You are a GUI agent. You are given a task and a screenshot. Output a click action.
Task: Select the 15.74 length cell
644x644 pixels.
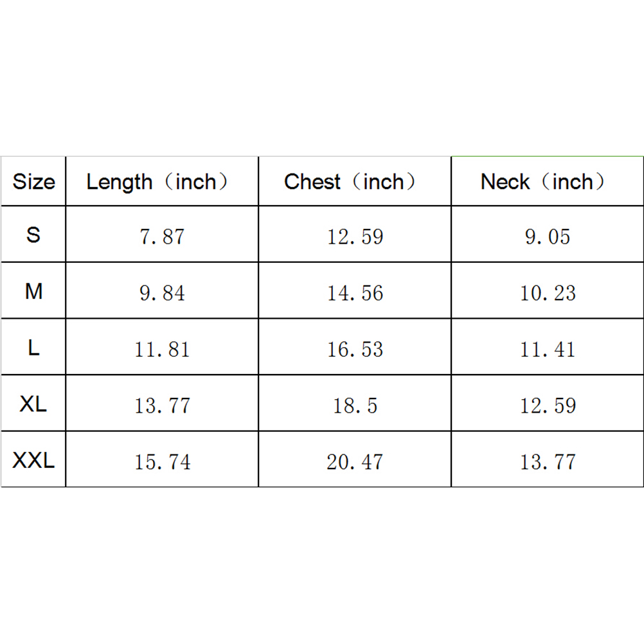(x=162, y=461)
